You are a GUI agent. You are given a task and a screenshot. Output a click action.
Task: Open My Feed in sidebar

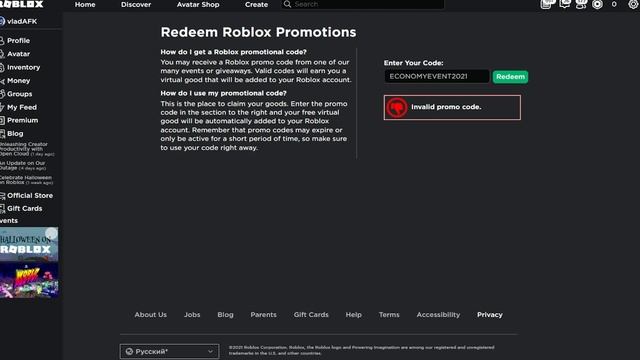(x=22, y=107)
